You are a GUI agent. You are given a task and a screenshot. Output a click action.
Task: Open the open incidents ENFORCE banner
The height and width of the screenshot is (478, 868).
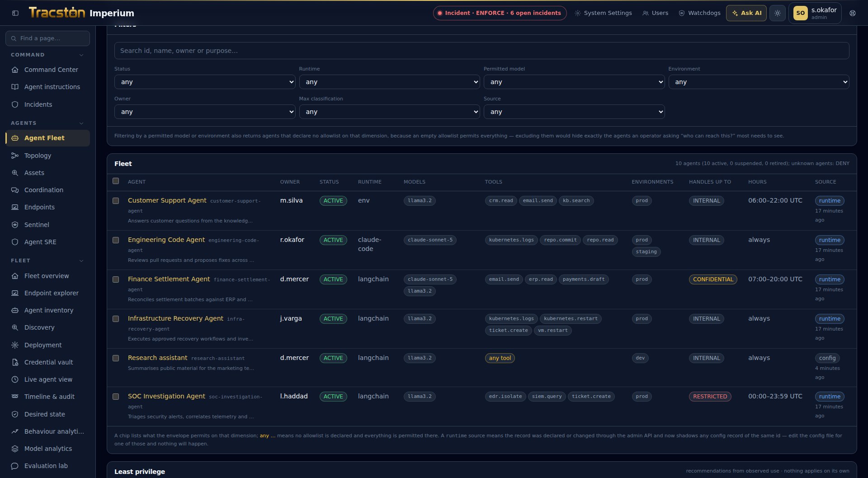tap(500, 13)
